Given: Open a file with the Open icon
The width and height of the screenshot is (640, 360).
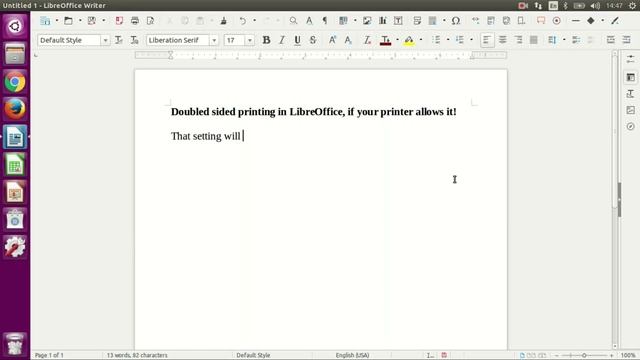Looking at the screenshot, I should (68, 20).
